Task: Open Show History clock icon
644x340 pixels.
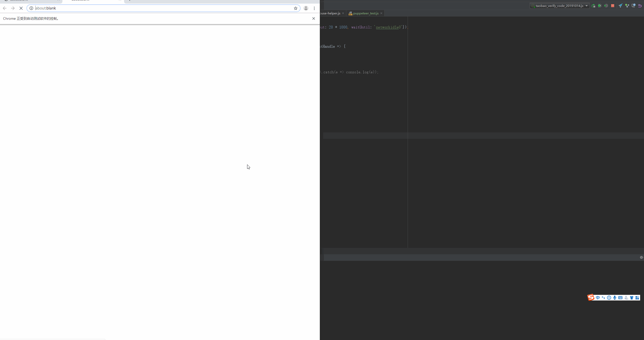Action: coord(633,6)
